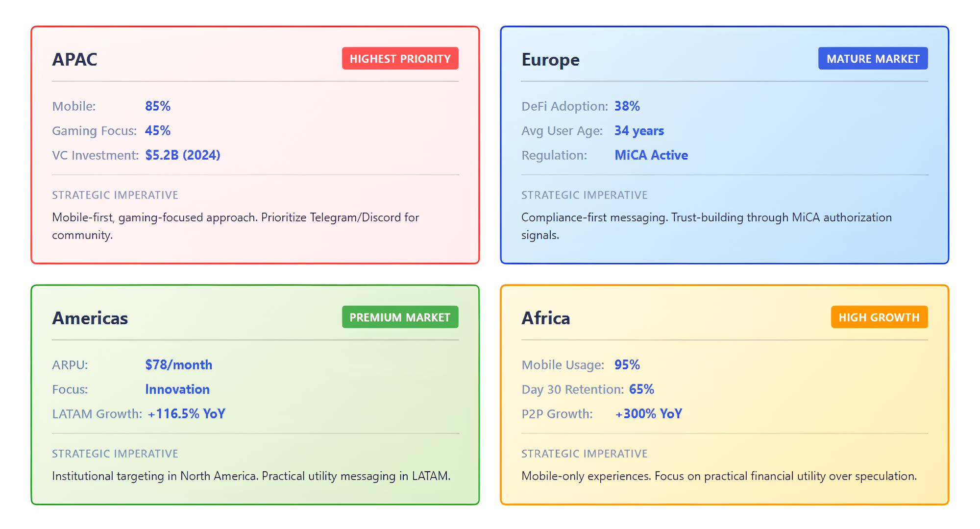Select the HIGH GROWTH badge
The height and width of the screenshot is (529, 980).
click(x=879, y=317)
